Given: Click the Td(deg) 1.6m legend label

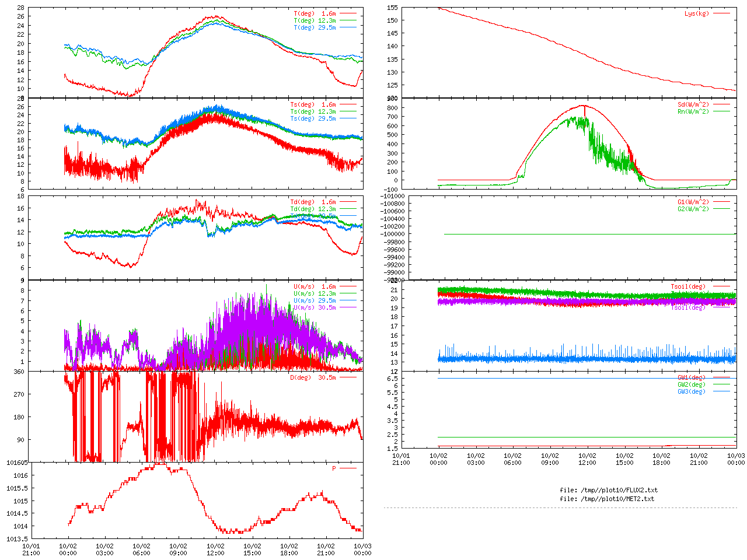Looking at the screenshot, I should pyautogui.click(x=313, y=202).
